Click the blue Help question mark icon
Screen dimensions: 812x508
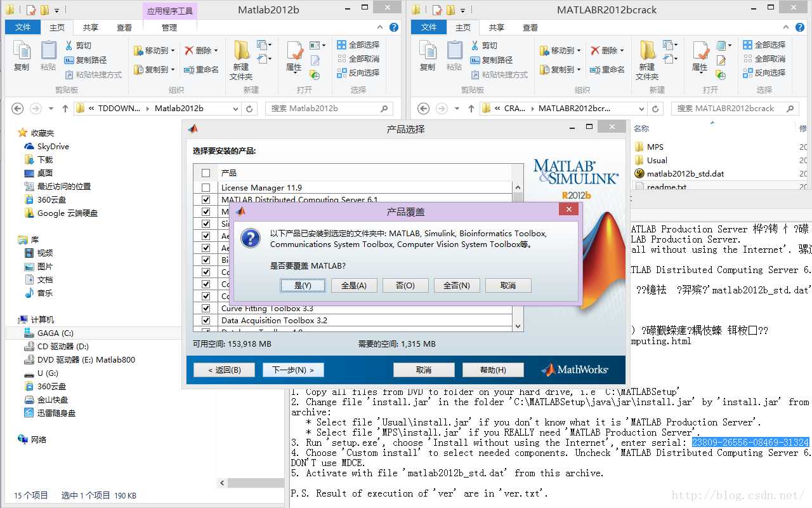click(394, 27)
